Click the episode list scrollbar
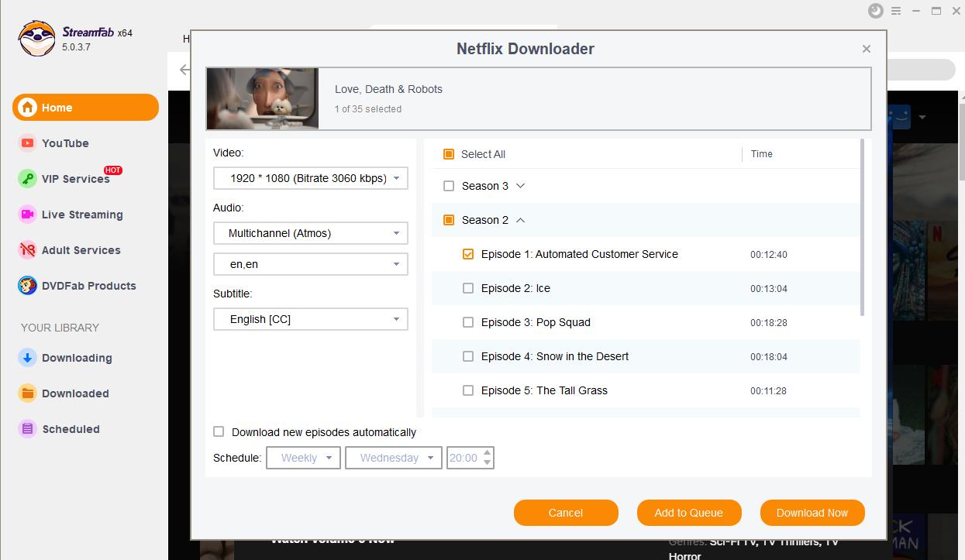 pos(863,227)
